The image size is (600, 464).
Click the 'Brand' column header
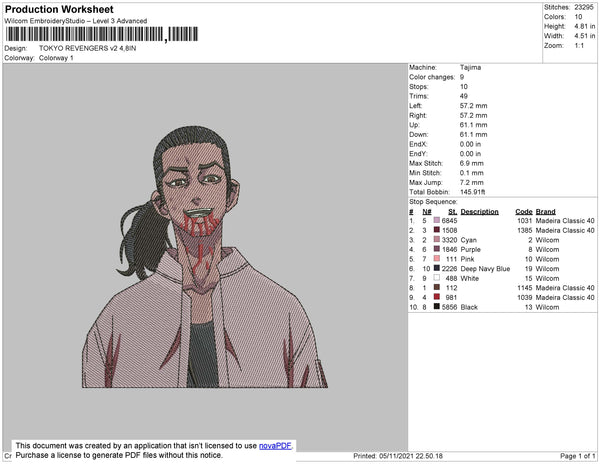545,212
